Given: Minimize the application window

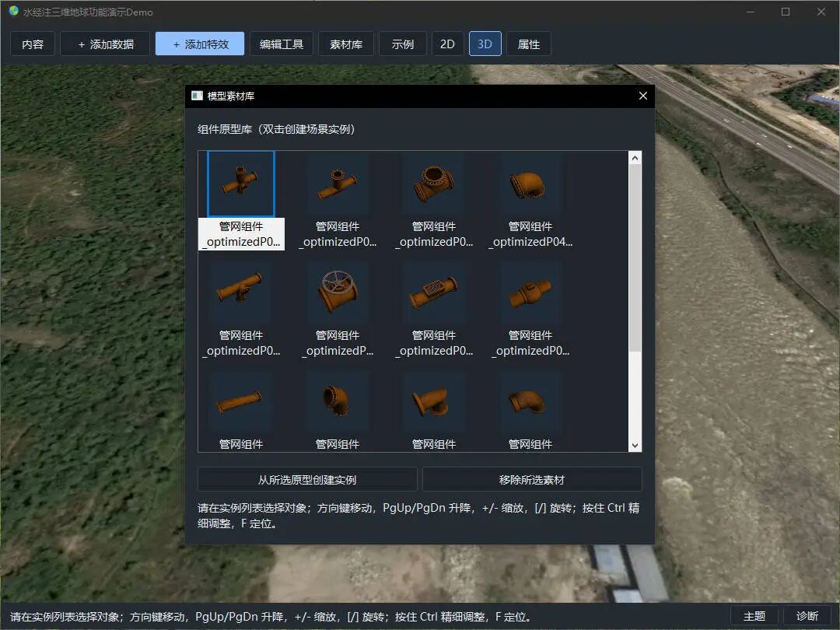Looking at the screenshot, I should pos(751,11).
